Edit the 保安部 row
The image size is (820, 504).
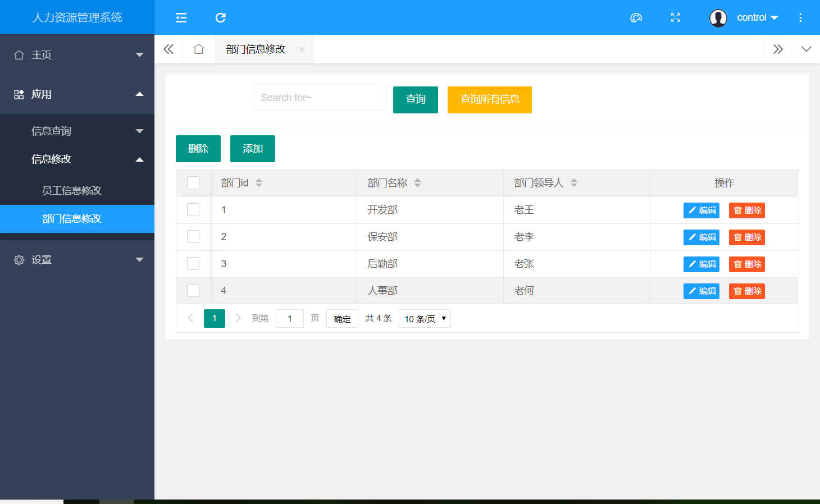pos(701,237)
